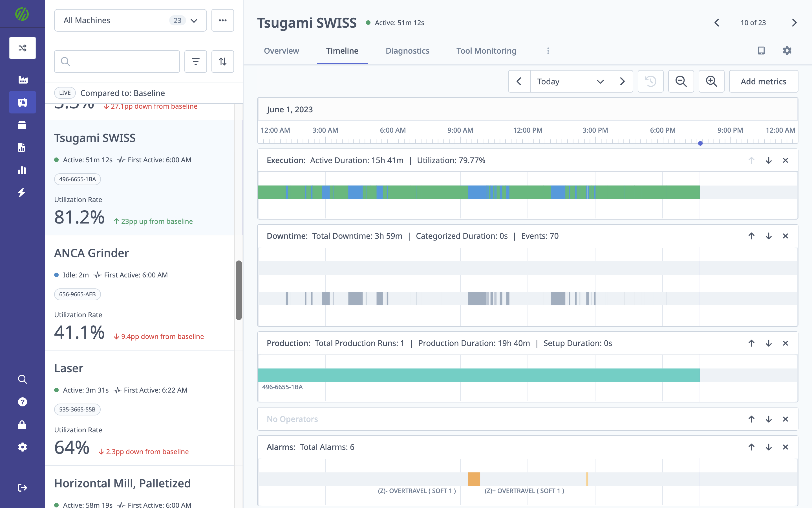The image size is (812, 508).
Task: Move Production metric up
Action: tap(751, 343)
